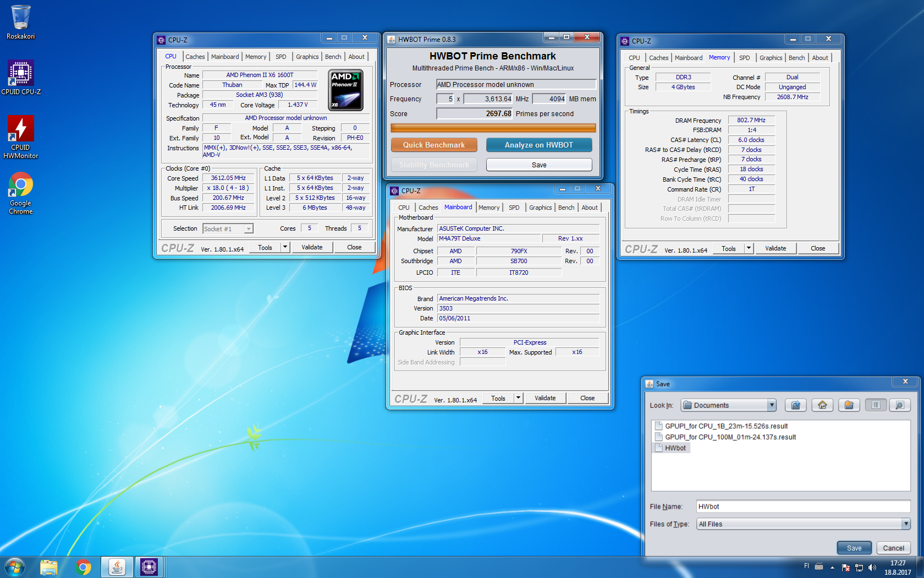This screenshot has height=578, width=924.
Task: Click the DRAM Frequency value 802.7 MHz
Action: tap(751, 120)
